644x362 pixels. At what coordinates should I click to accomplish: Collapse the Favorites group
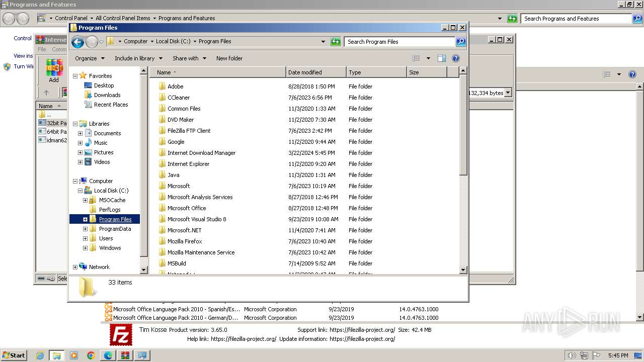pos(75,76)
